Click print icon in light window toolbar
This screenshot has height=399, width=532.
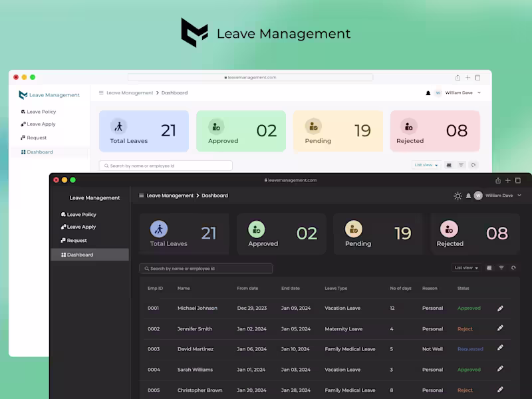[449, 165]
